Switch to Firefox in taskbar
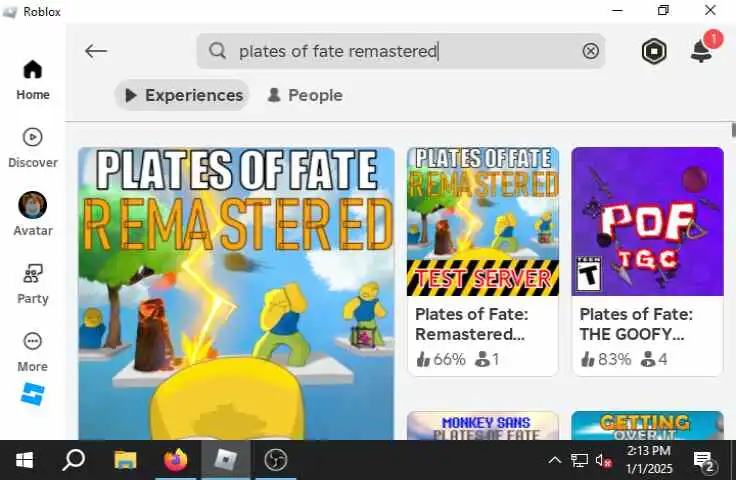This screenshot has width=736, height=480. click(x=176, y=460)
